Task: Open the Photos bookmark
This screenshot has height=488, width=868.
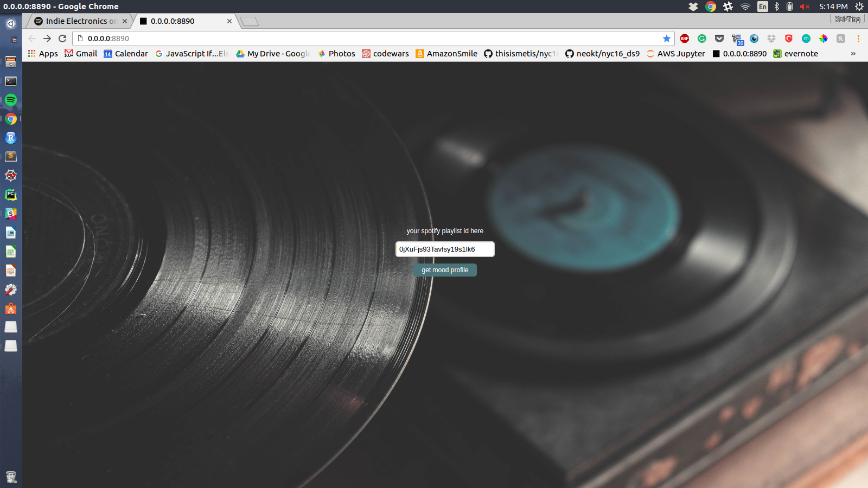Action: 336,54
